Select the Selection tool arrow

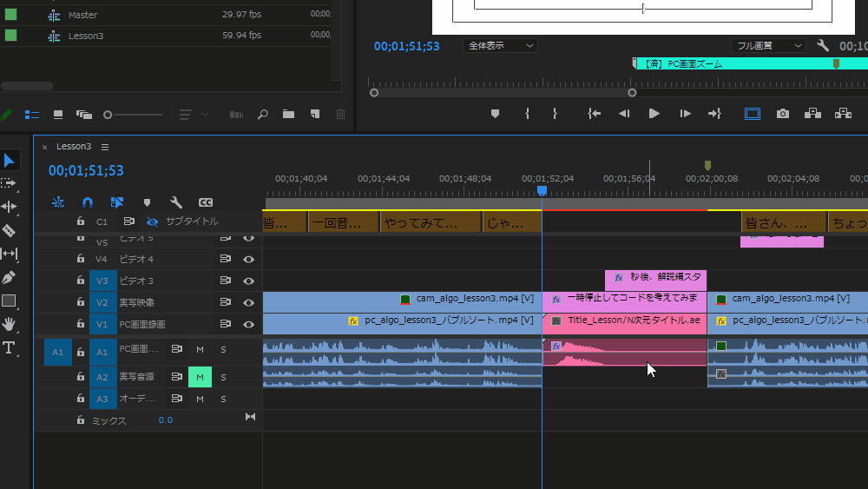tap(9, 161)
